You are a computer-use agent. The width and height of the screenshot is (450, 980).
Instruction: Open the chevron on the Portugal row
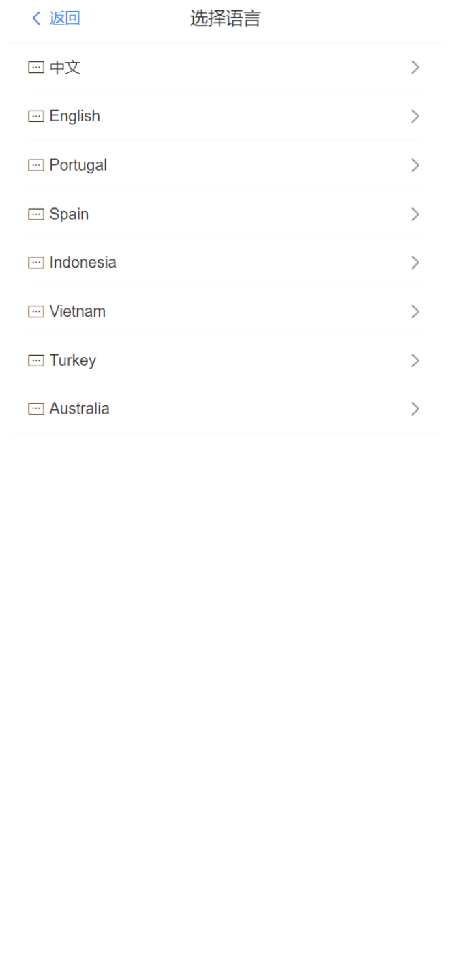[415, 165]
